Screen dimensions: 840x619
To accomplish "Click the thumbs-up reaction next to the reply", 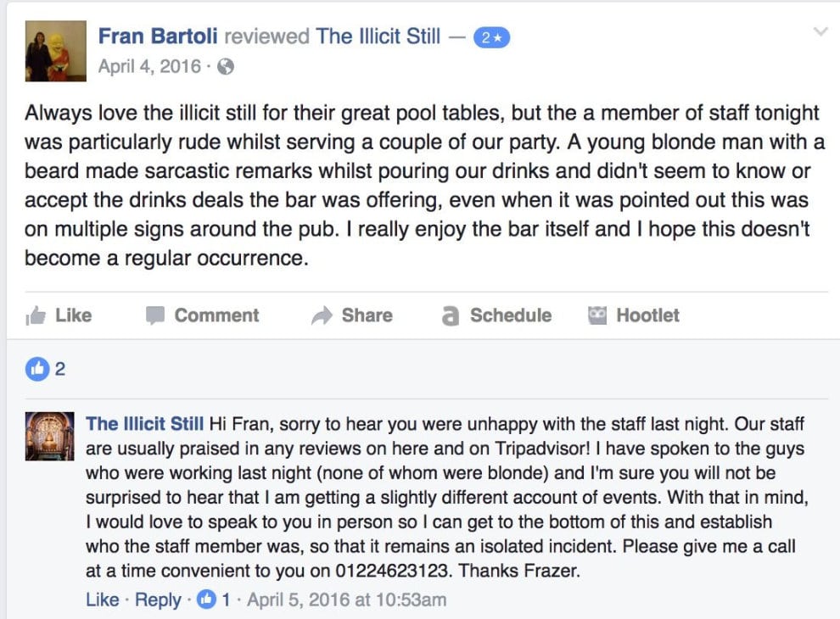I will coord(206,599).
